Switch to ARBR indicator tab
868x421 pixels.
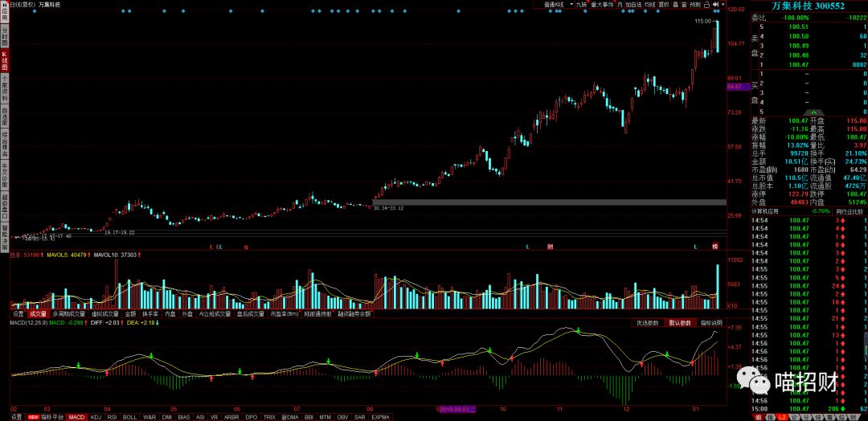tap(231, 417)
